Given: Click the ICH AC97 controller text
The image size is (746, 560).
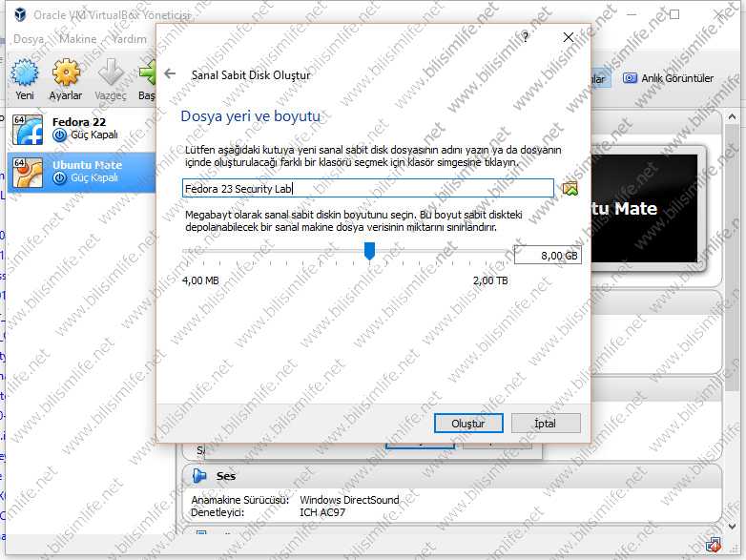Looking at the screenshot, I should click(322, 512).
